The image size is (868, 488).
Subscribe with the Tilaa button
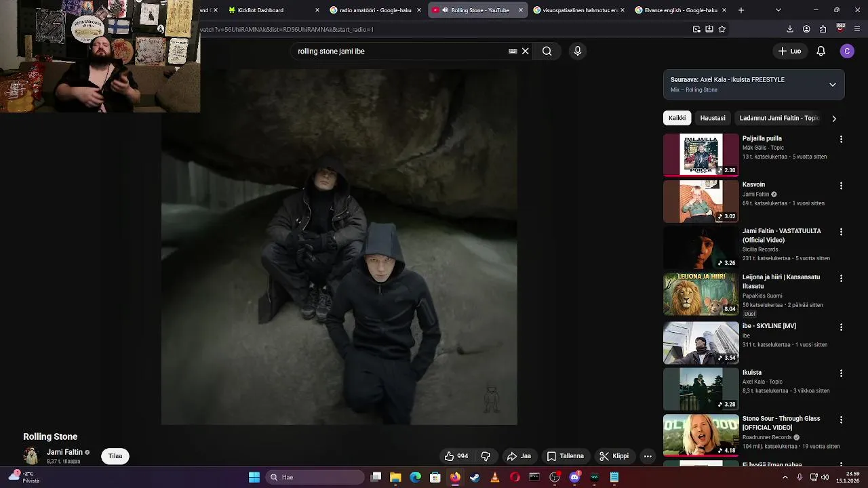click(x=115, y=456)
